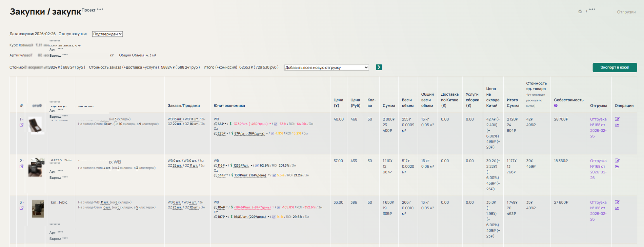Open the Отгрузка №168 link in row 2

(598, 169)
